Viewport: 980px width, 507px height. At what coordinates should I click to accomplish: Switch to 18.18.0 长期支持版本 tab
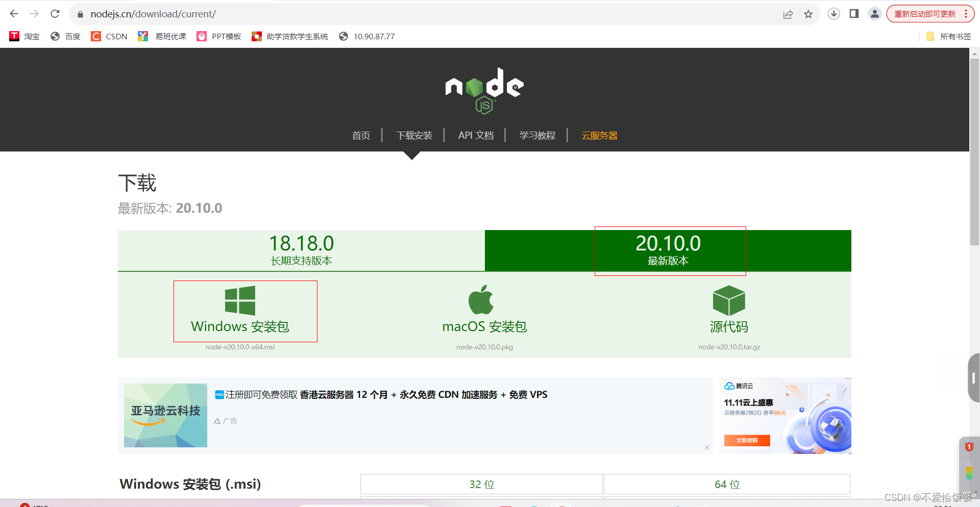pyautogui.click(x=301, y=250)
